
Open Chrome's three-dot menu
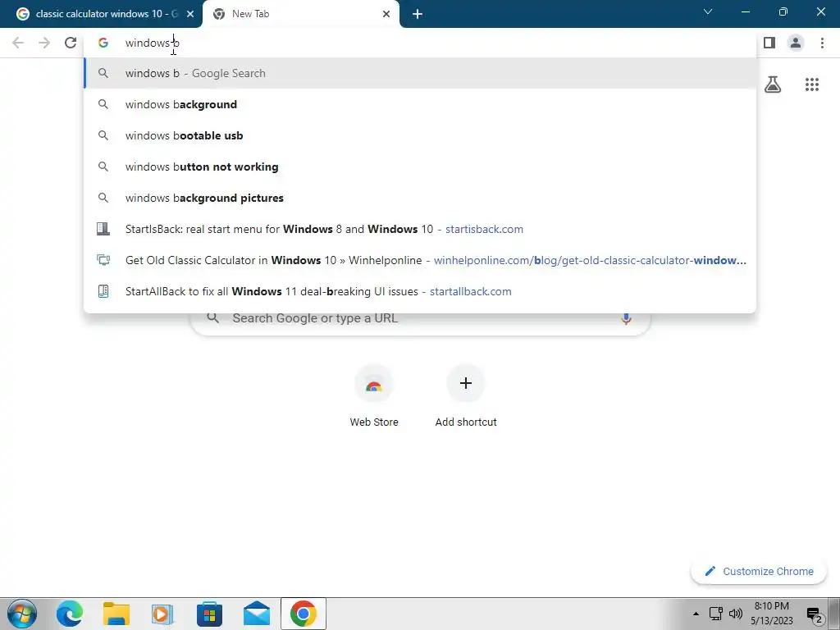coord(822,43)
